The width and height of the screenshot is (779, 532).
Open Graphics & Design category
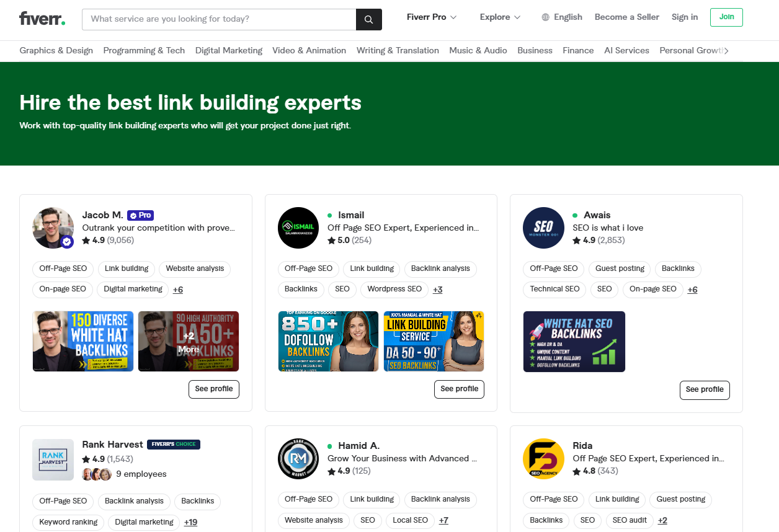coord(56,51)
